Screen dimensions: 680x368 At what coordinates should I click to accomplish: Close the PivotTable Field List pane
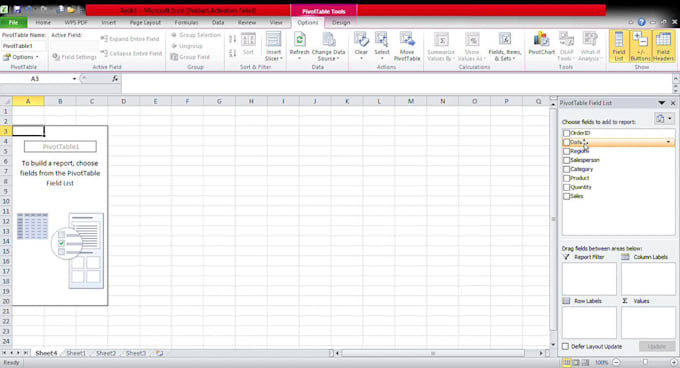[673, 103]
